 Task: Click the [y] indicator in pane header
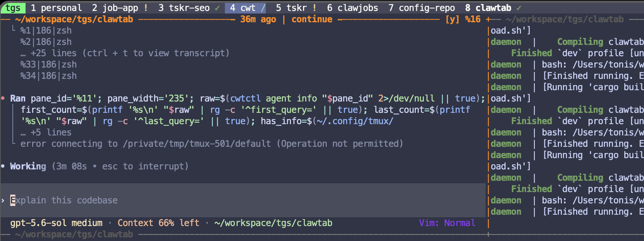pyautogui.click(x=452, y=19)
